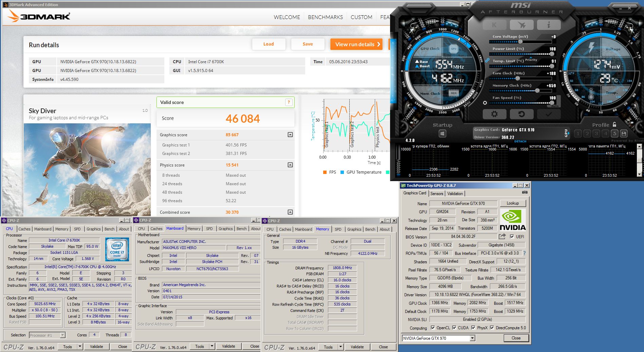Screen dimensions: 644x352
Task: Click the DETACH link in Afterburner
Action: click(x=520, y=141)
